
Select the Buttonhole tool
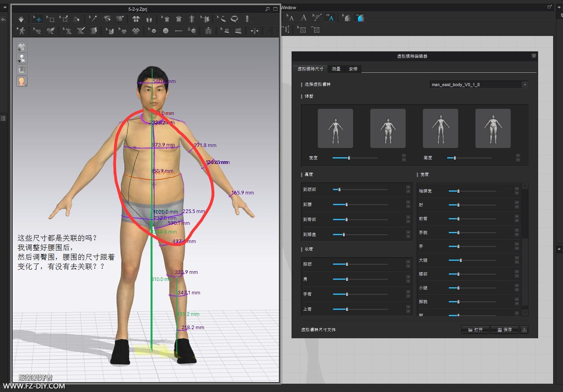[179, 30]
